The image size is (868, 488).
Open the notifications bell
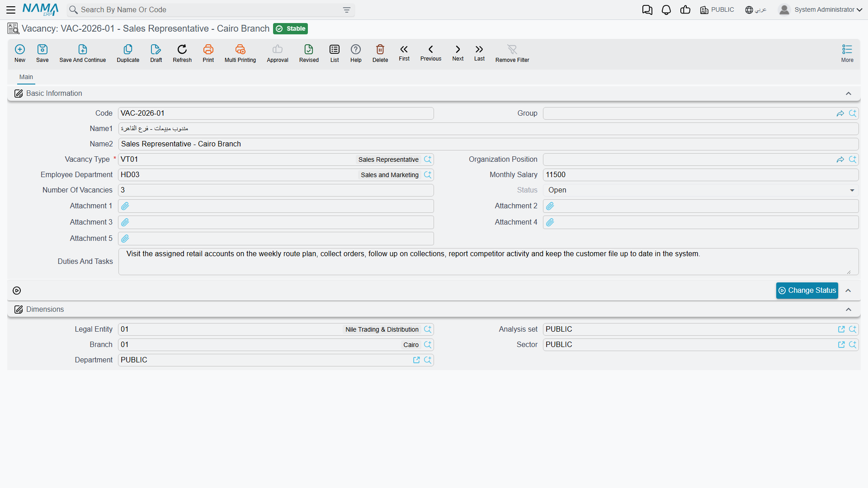point(666,10)
